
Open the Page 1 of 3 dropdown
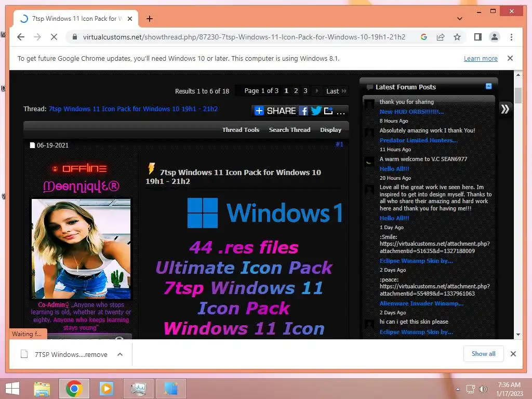coord(261,90)
